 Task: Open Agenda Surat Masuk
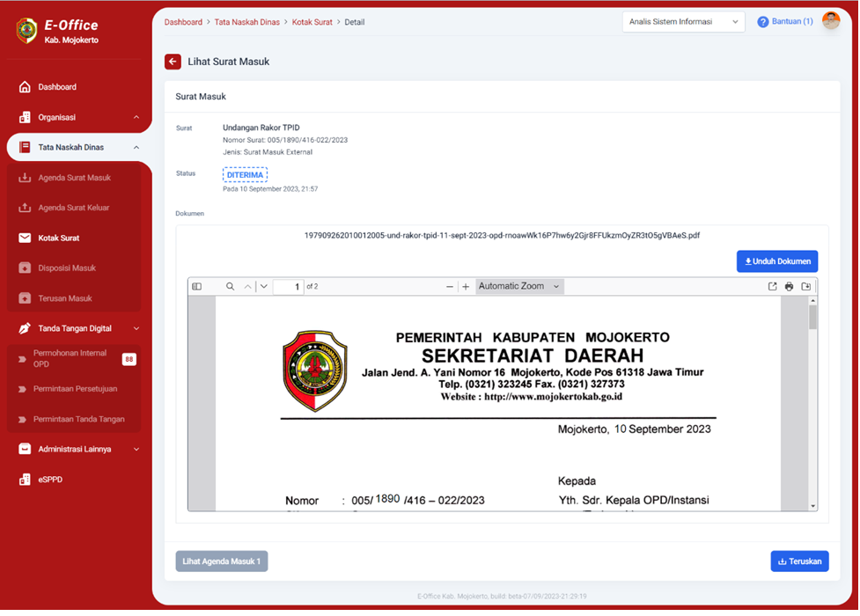click(73, 178)
